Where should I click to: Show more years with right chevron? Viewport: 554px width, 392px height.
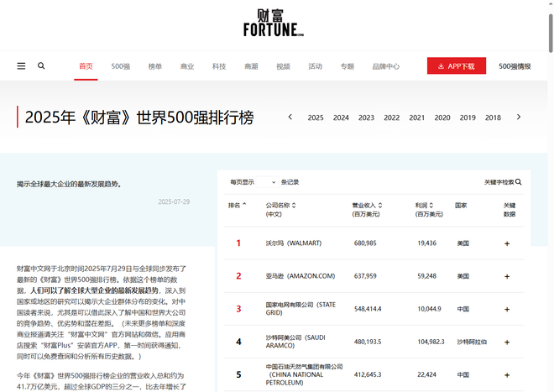[519, 117]
